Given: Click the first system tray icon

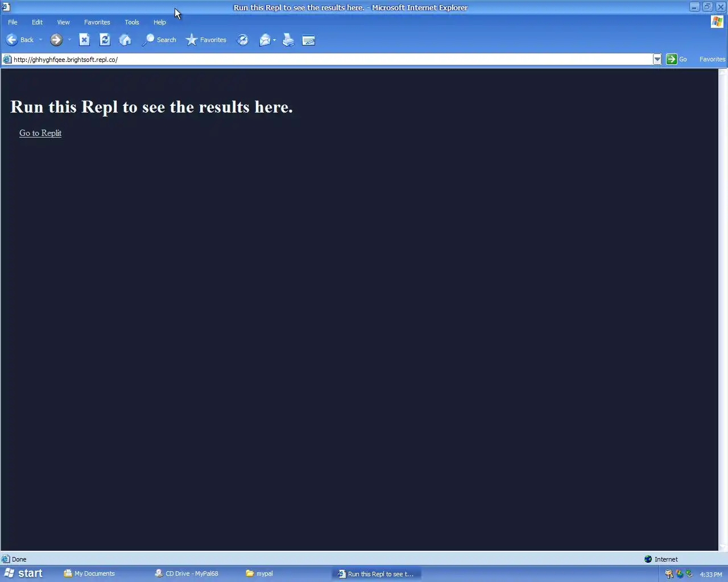Looking at the screenshot, I should [x=669, y=574].
